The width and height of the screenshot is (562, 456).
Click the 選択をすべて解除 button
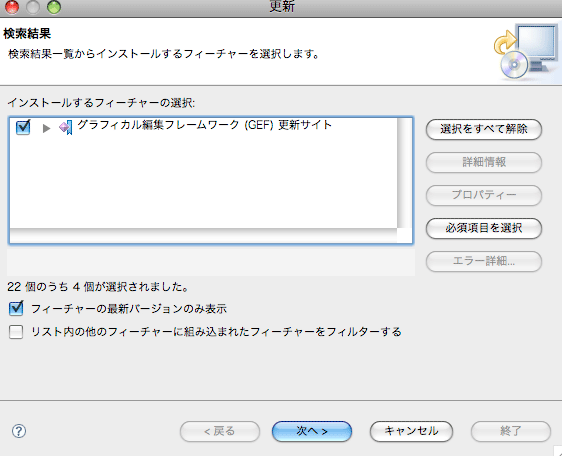point(484,129)
